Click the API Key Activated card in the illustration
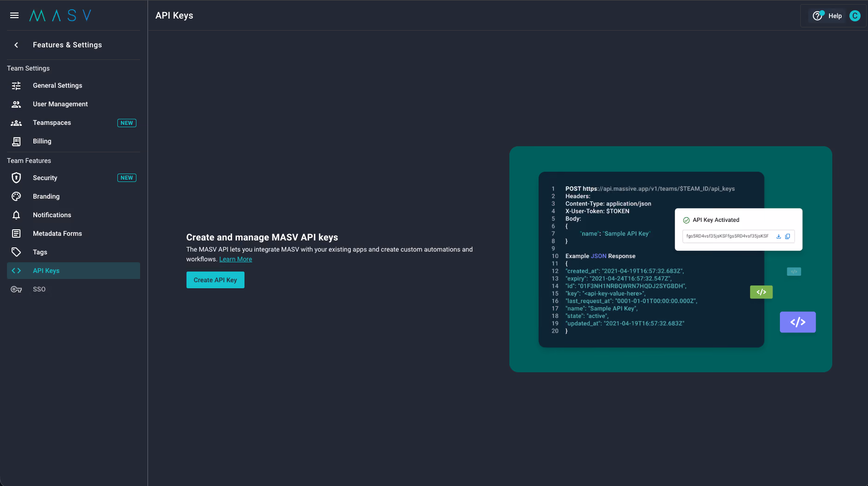The image size is (868, 486). click(739, 229)
